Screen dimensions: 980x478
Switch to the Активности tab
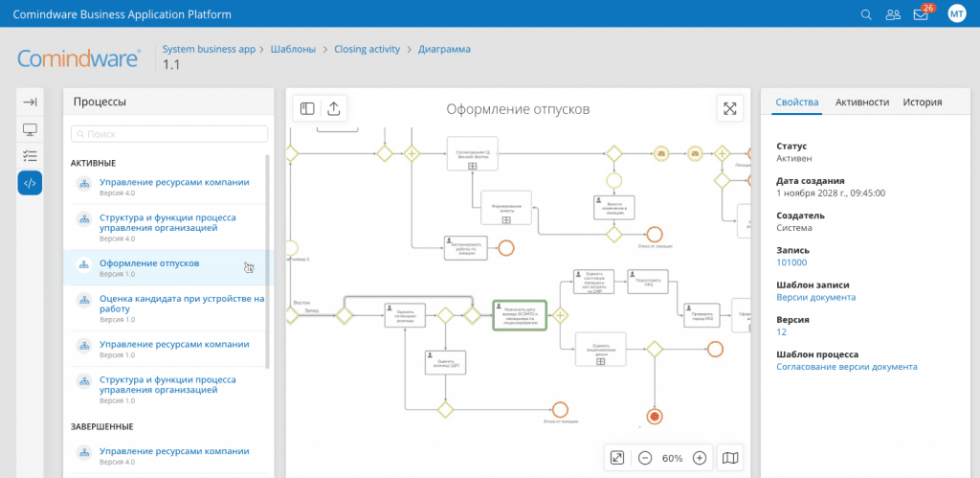[x=861, y=102]
